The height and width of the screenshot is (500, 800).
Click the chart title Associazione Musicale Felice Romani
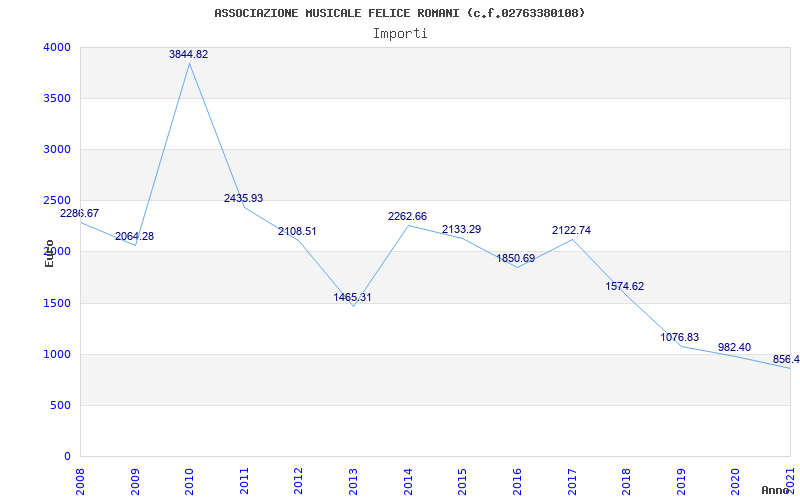coord(400,13)
